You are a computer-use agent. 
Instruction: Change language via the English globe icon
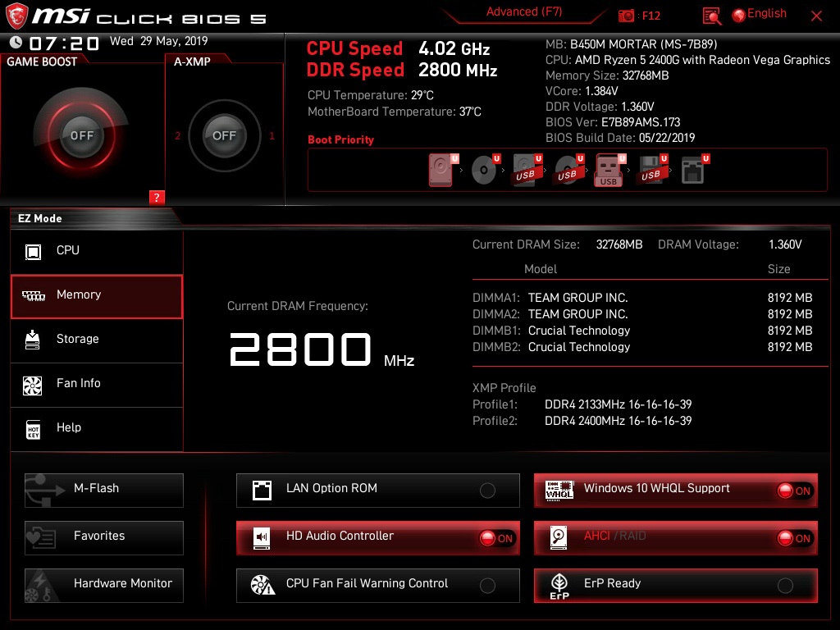739,15
